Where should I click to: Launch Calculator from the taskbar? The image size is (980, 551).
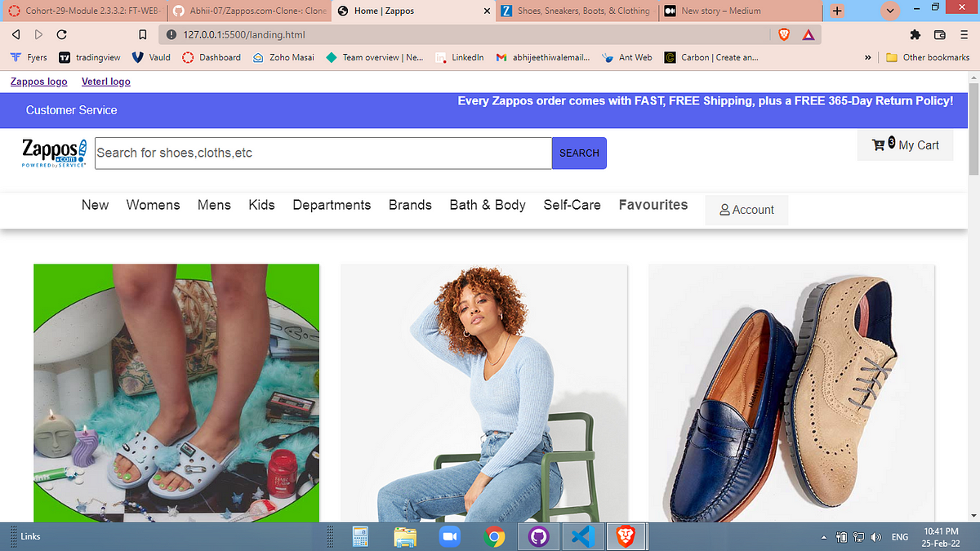coord(361,536)
